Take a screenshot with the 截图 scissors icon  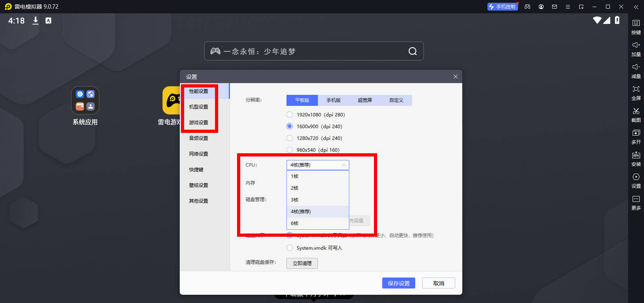636,111
